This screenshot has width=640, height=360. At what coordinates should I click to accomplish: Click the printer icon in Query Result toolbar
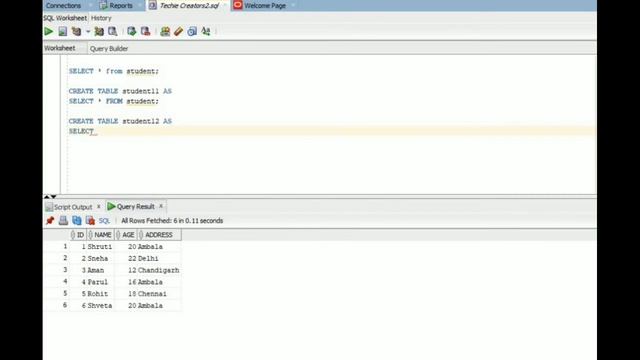pyautogui.click(x=63, y=221)
